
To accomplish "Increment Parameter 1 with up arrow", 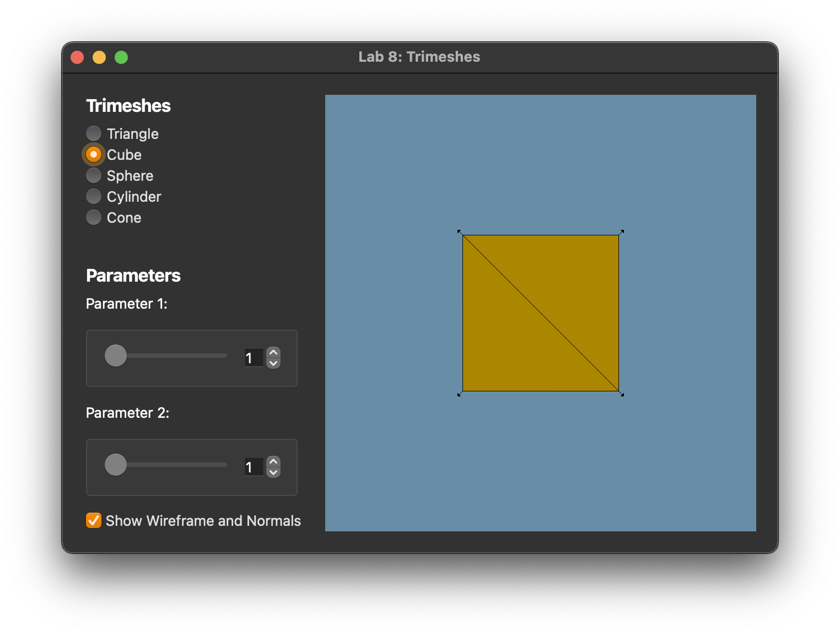I will point(273,352).
